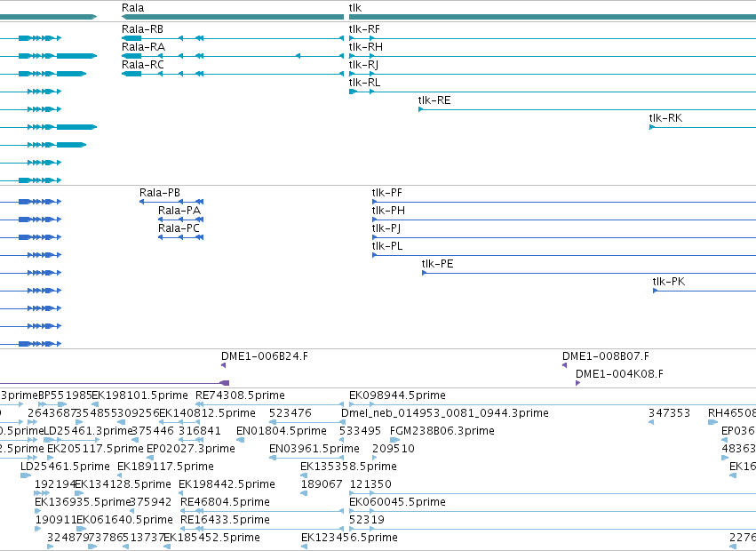756x551 pixels.
Task: Pick the tlk-RK transcript label
Action: pyautogui.click(x=665, y=118)
